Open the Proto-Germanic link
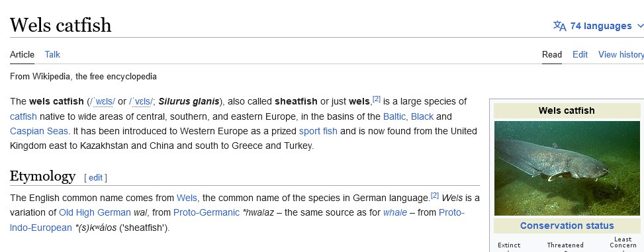This screenshot has width=644, height=252. 207,212
